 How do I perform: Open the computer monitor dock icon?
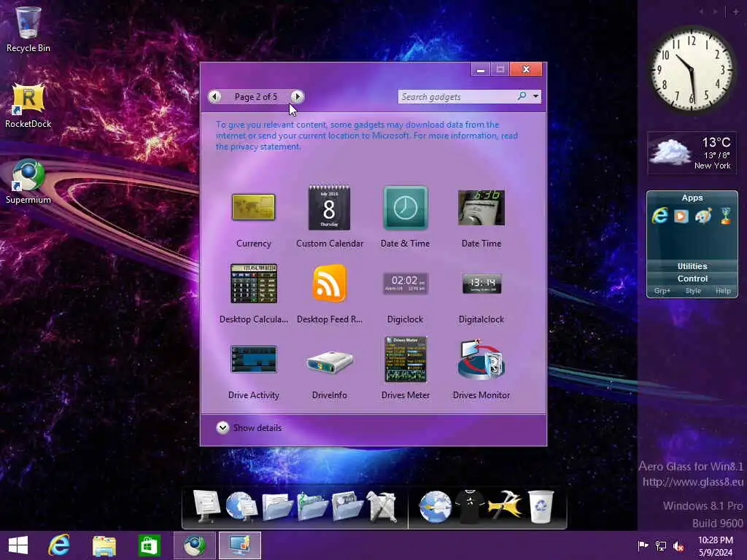tap(206, 507)
